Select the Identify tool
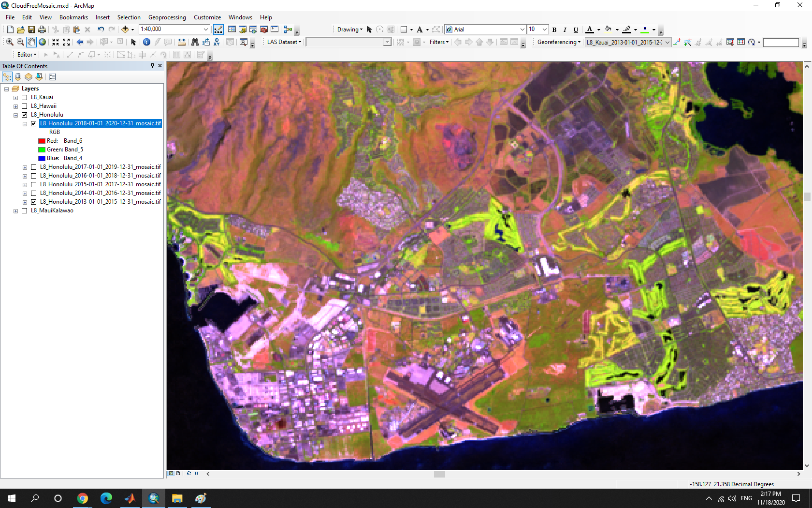Image resolution: width=812 pixels, height=508 pixels. pos(146,42)
